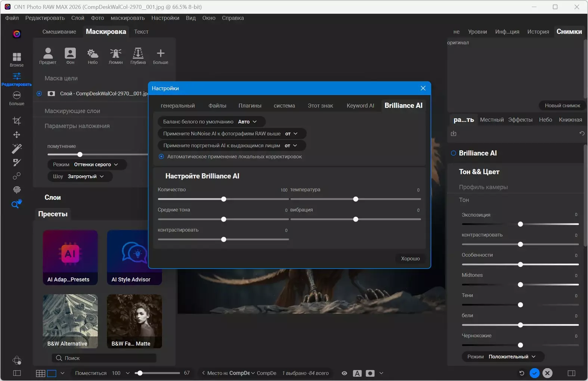Select the Move/Transform tool
The image size is (588, 381).
click(17, 134)
